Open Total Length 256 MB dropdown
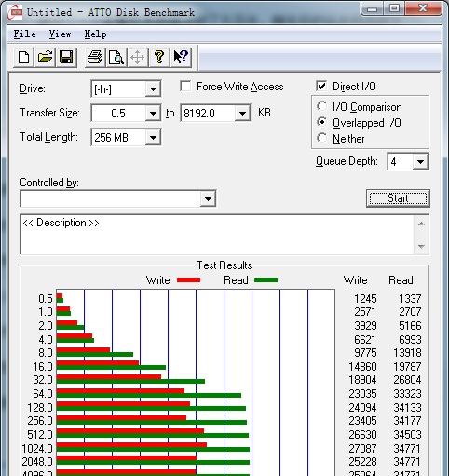 [153, 137]
